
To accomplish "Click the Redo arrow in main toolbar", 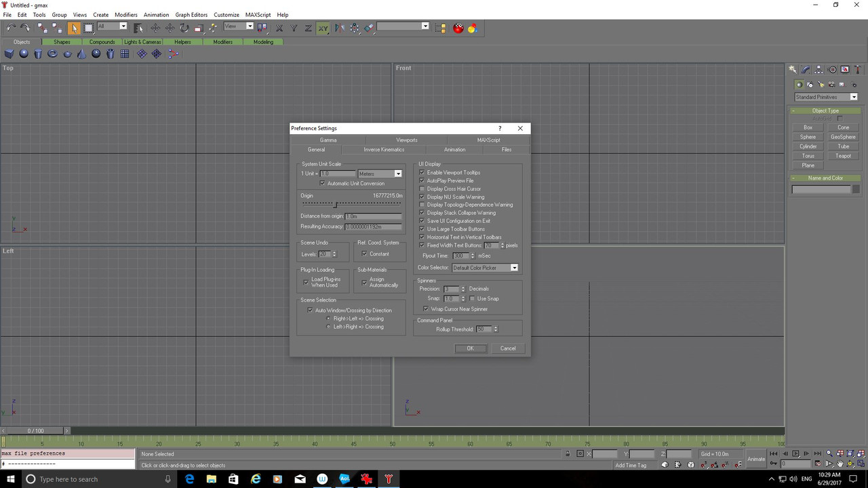I will (25, 28).
